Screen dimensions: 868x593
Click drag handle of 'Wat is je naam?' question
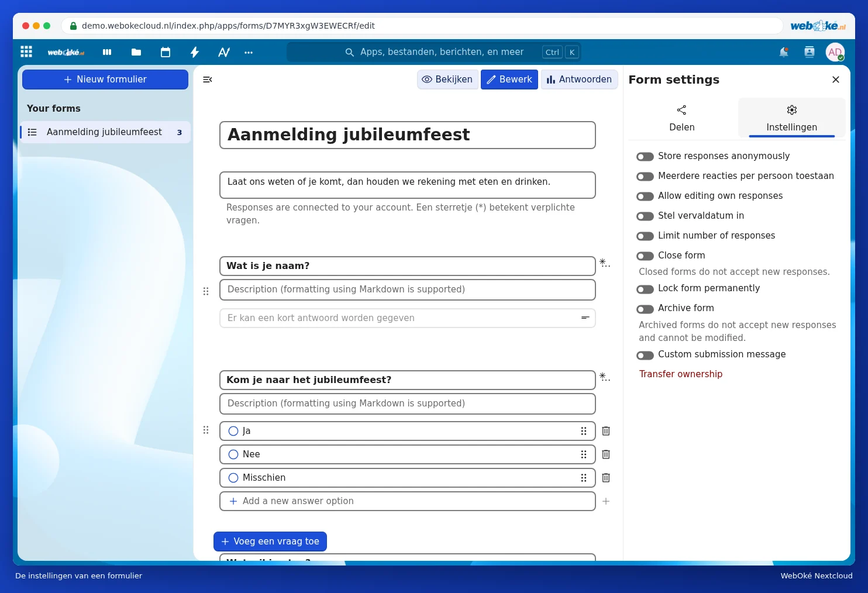(x=206, y=291)
